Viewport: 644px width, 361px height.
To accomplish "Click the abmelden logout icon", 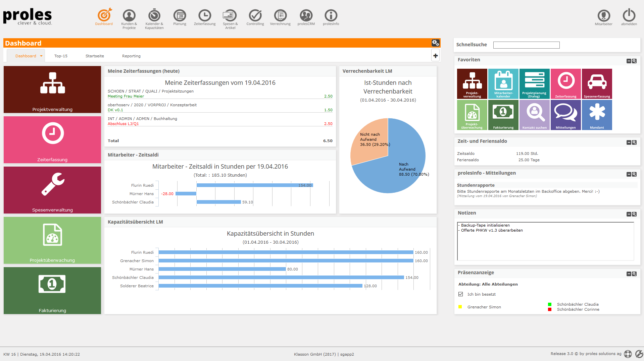I will [629, 16].
